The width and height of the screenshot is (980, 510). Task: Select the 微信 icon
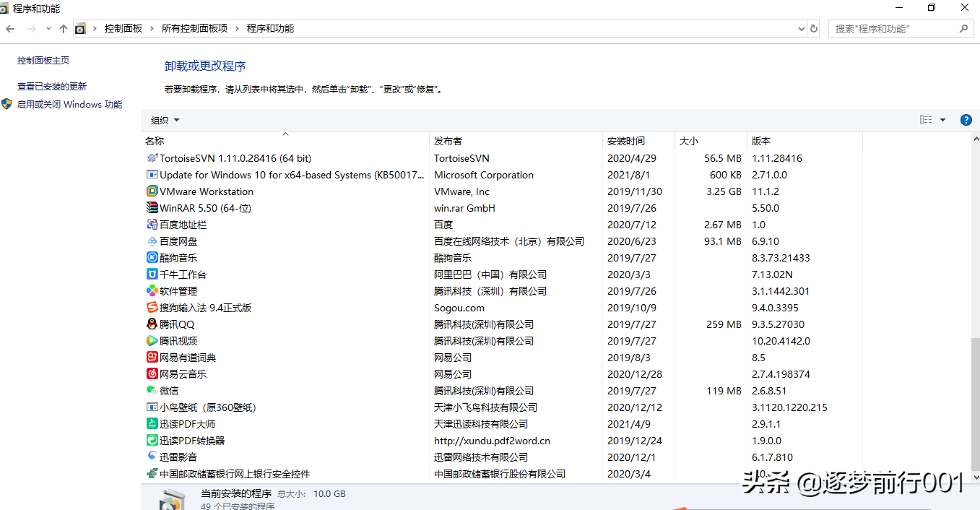click(x=152, y=391)
